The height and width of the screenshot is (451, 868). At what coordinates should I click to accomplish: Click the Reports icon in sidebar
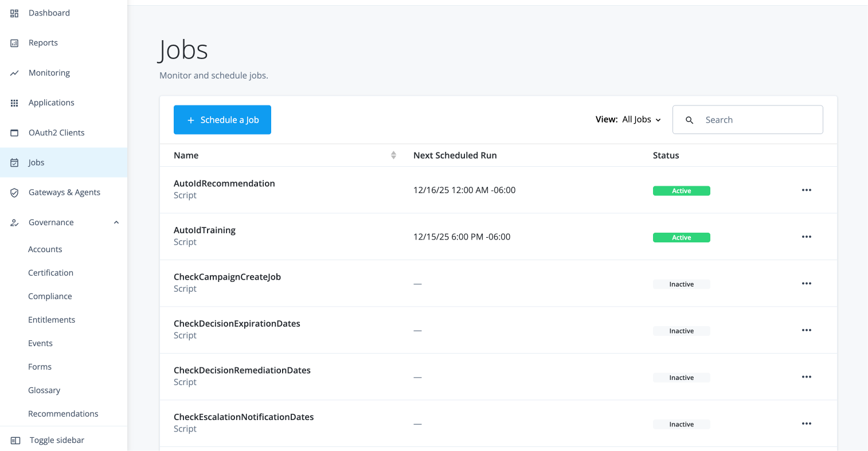[x=14, y=43]
